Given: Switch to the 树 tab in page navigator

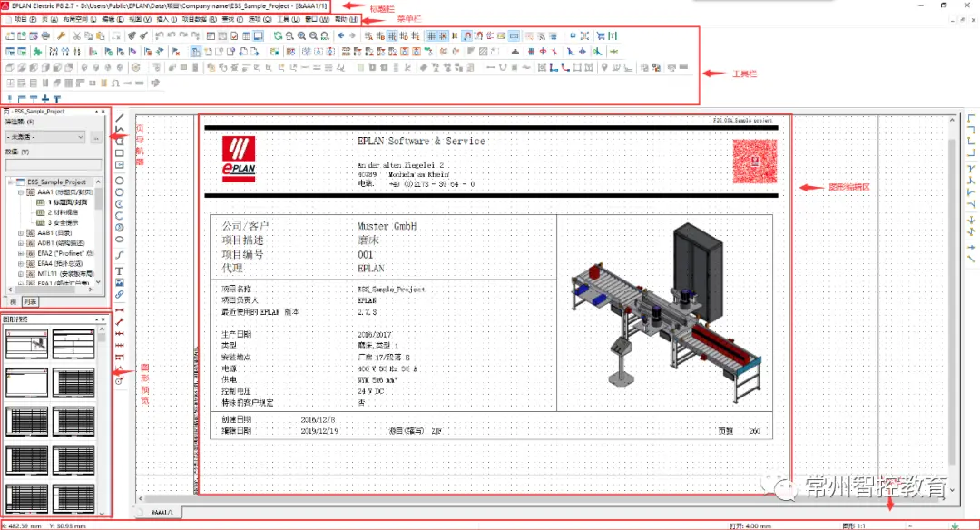Looking at the screenshot, I should pyautogui.click(x=11, y=302).
